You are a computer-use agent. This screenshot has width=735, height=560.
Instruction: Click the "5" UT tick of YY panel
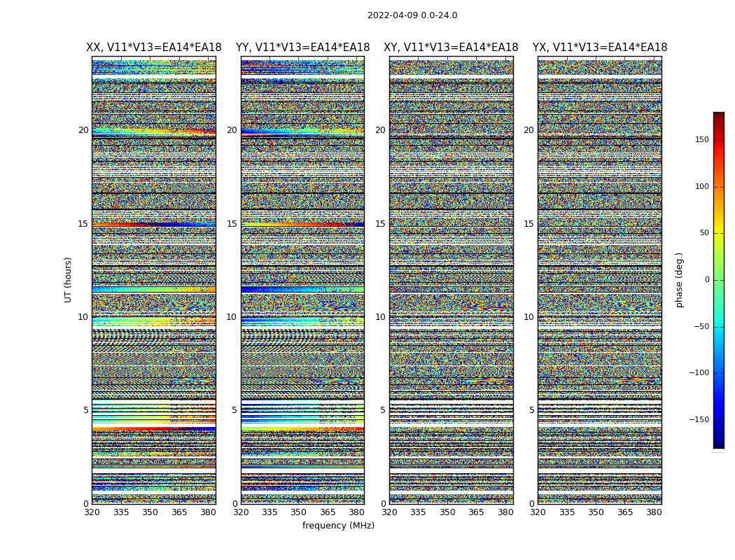[x=234, y=410]
